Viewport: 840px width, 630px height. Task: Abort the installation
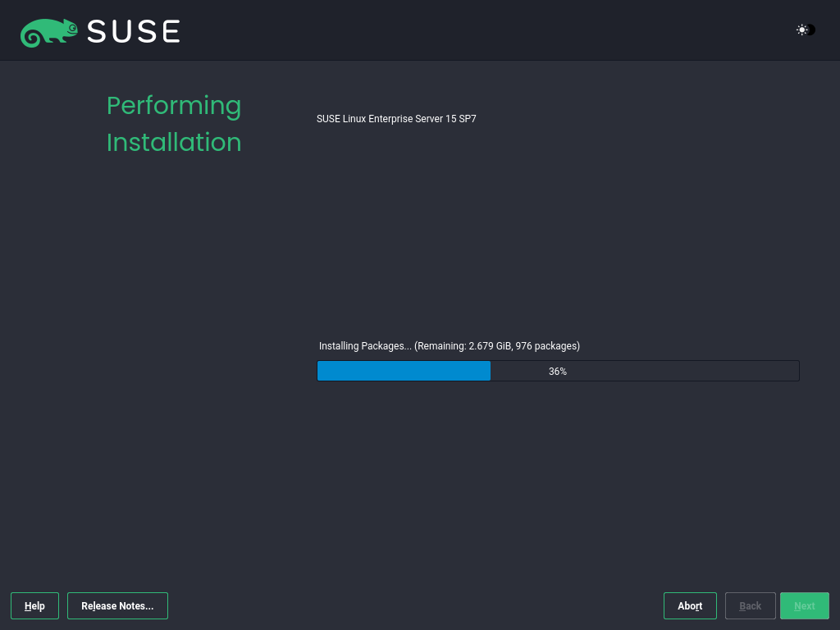pyautogui.click(x=690, y=605)
